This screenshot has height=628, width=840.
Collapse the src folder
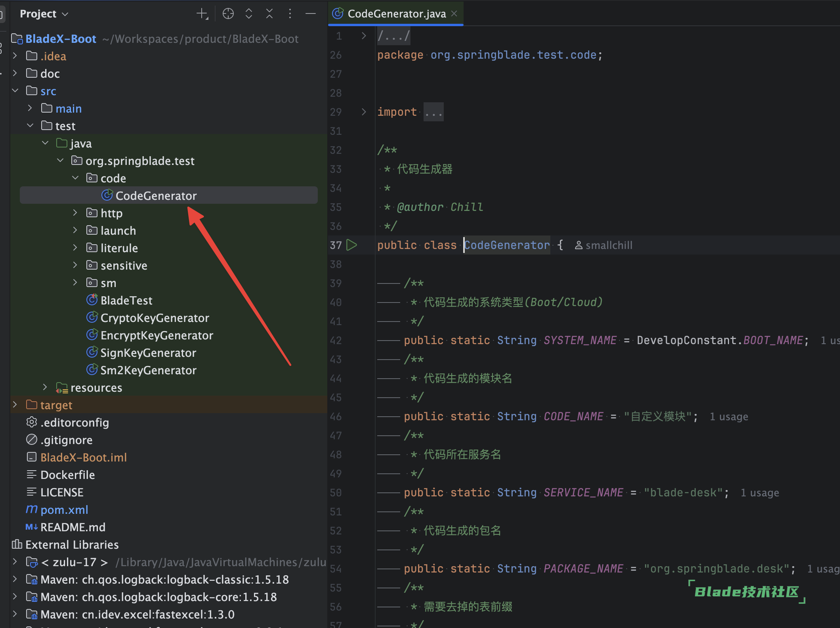15,91
